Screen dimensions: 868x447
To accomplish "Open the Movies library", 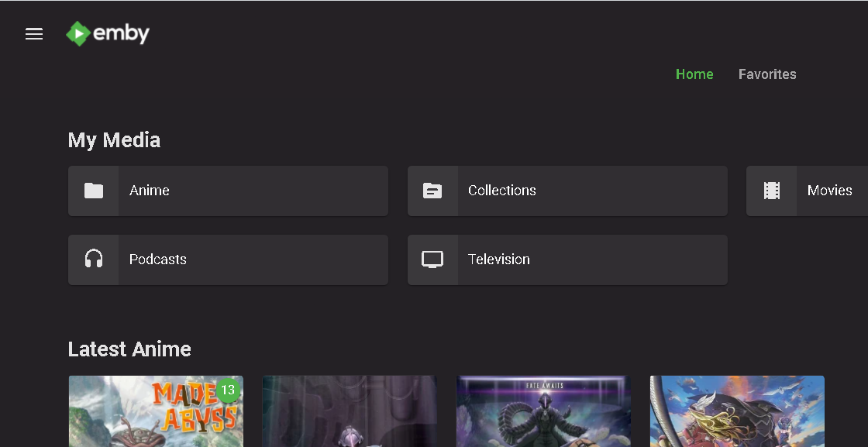I will pyautogui.click(x=829, y=190).
